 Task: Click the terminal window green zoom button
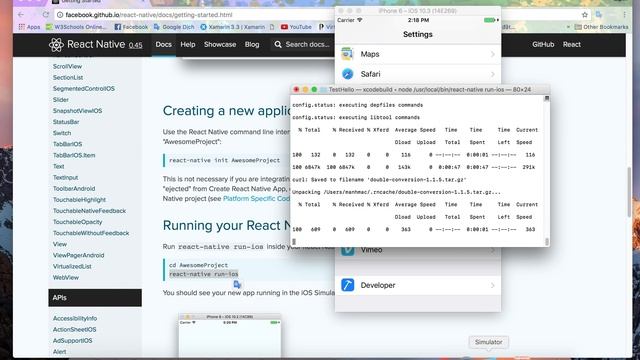point(314,89)
